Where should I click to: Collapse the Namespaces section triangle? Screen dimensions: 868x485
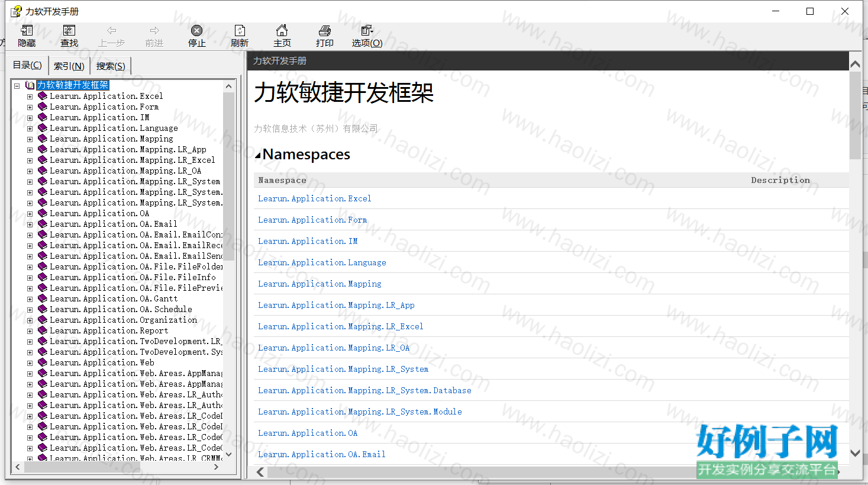point(257,156)
